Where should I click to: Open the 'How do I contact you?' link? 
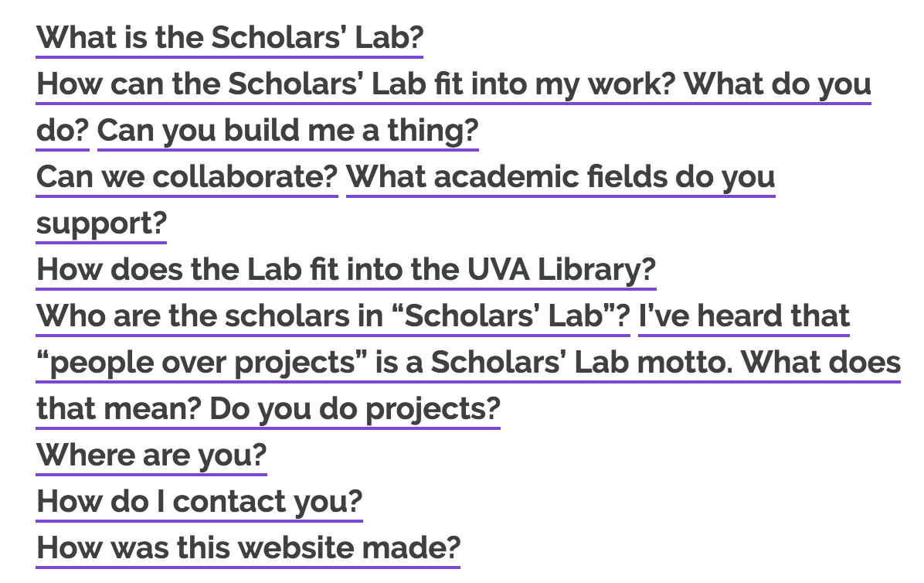click(199, 501)
